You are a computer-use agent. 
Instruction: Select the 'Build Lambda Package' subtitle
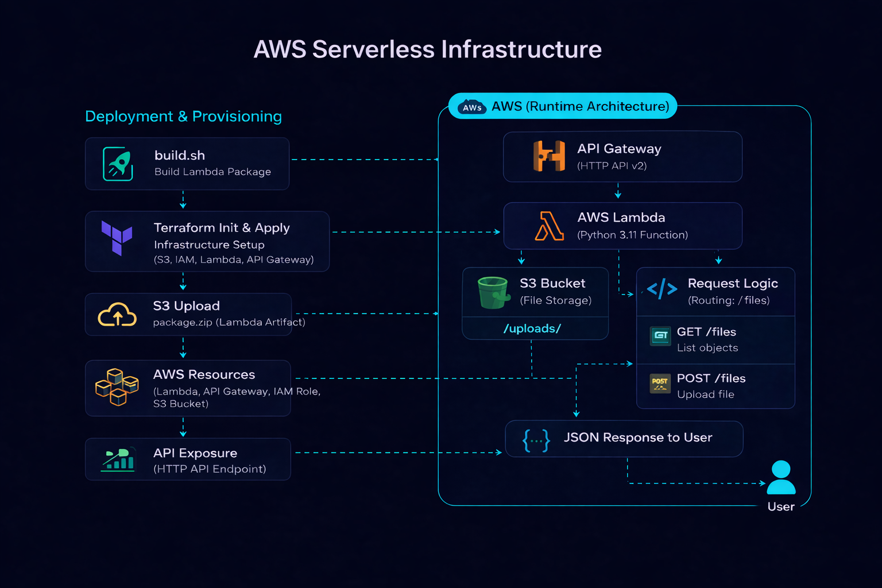pyautogui.click(x=212, y=172)
